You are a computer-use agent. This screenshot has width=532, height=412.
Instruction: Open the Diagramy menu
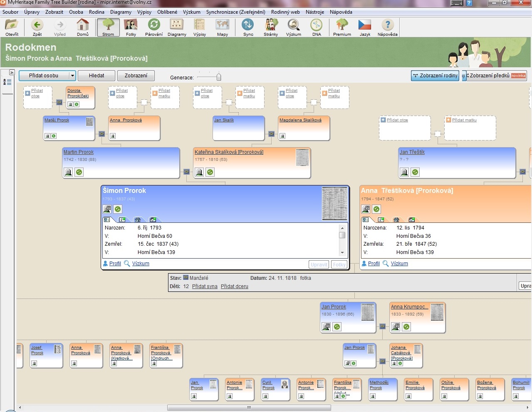click(x=121, y=12)
